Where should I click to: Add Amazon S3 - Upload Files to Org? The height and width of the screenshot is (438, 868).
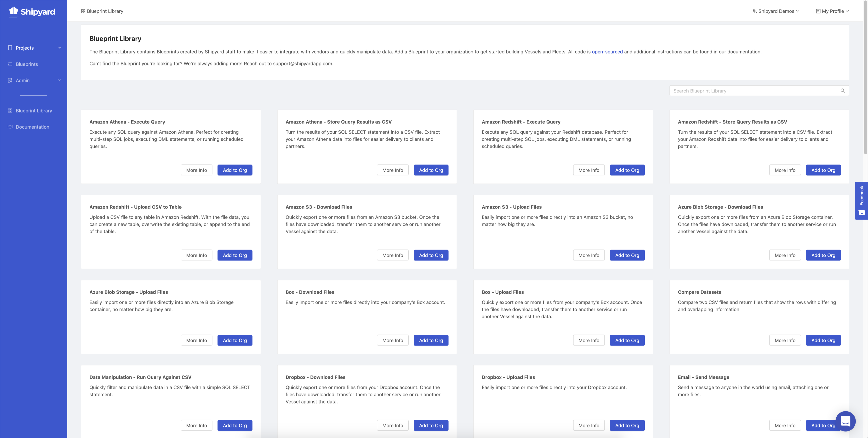tap(627, 255)
